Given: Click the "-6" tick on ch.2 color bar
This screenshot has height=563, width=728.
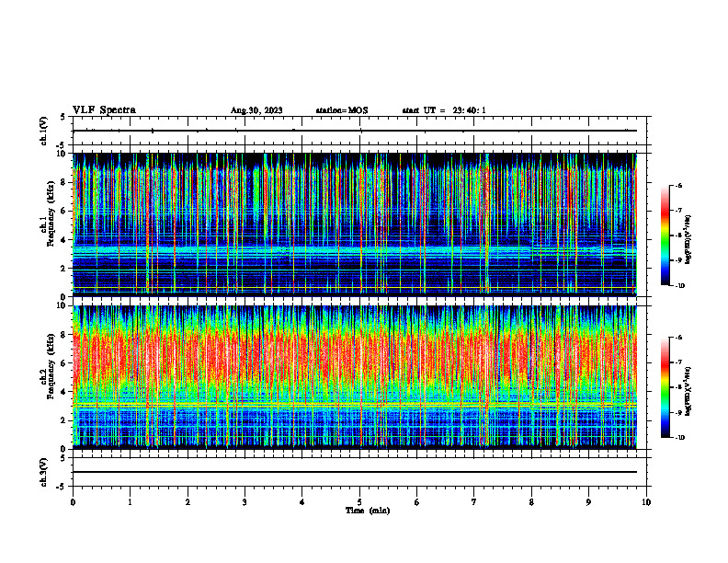Looking at the screenshot, I should click(679, 338).
